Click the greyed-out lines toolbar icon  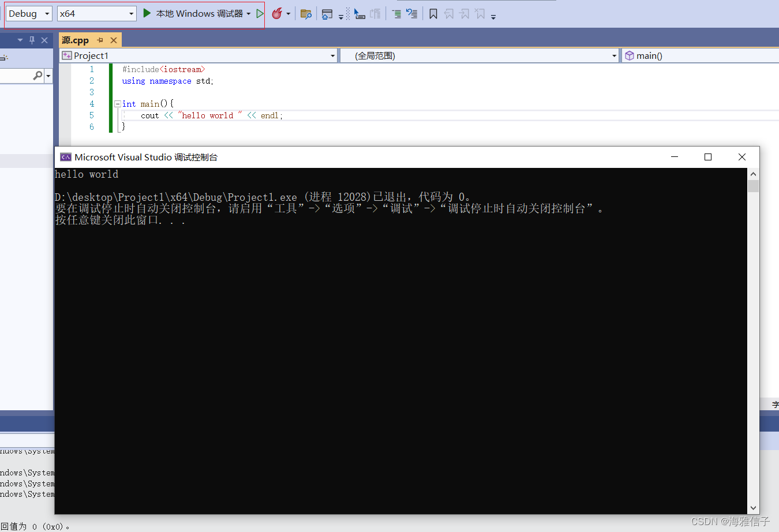[x=376, y=14]
